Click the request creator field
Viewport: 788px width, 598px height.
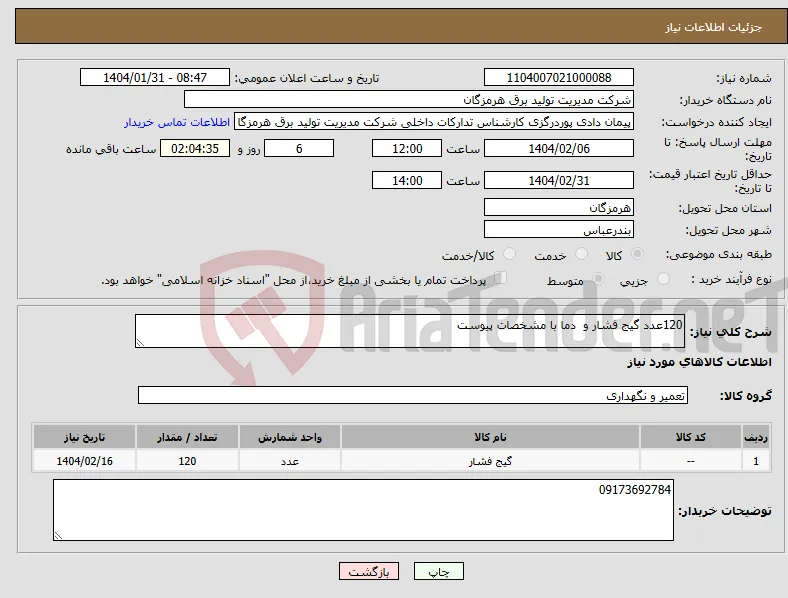coord(434,122)
